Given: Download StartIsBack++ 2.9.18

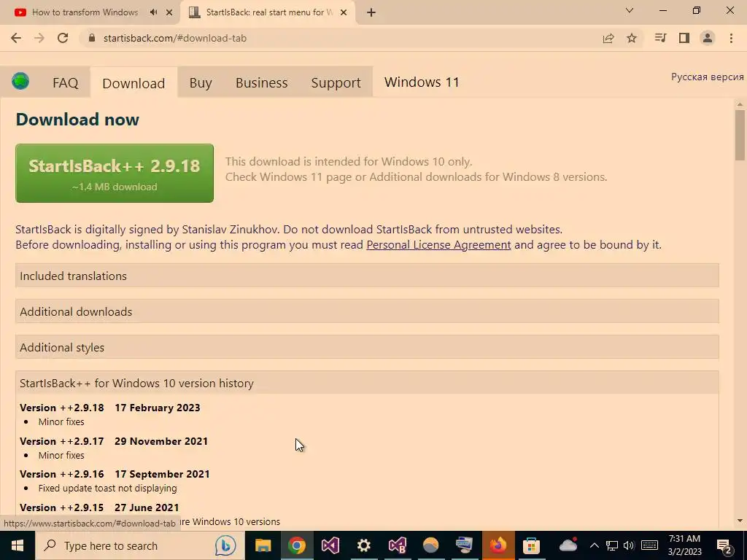Looking at the screenshot, I should [x=115, y=173].
